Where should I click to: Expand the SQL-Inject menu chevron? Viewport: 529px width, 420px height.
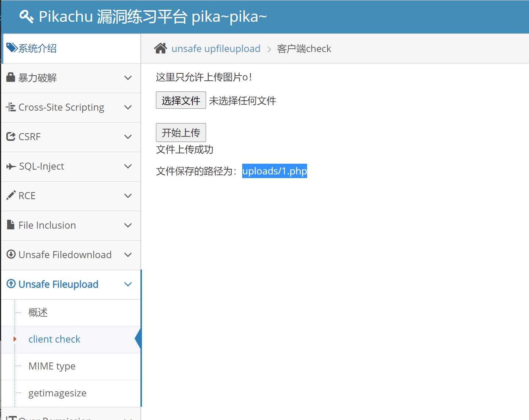pos(128,166)
